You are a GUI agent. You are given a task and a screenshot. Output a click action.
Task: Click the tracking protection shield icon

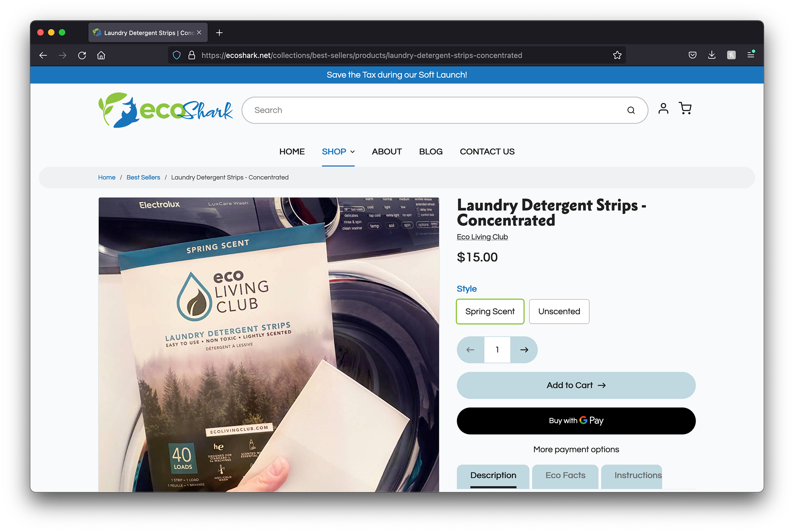point(177,55)
